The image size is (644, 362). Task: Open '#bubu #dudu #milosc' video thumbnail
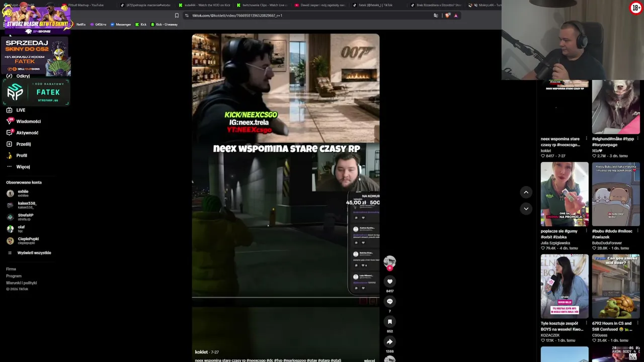[x=616, y=194]
